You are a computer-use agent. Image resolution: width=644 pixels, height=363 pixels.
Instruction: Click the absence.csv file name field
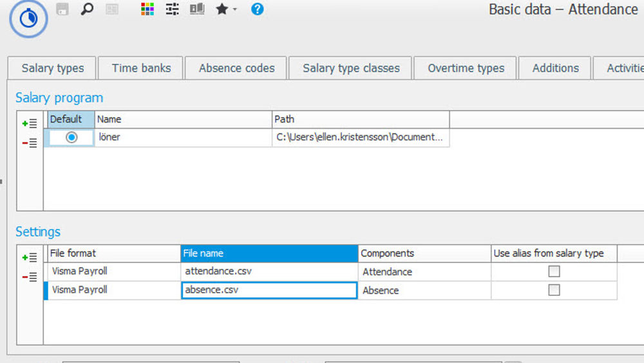pos(269,290)
